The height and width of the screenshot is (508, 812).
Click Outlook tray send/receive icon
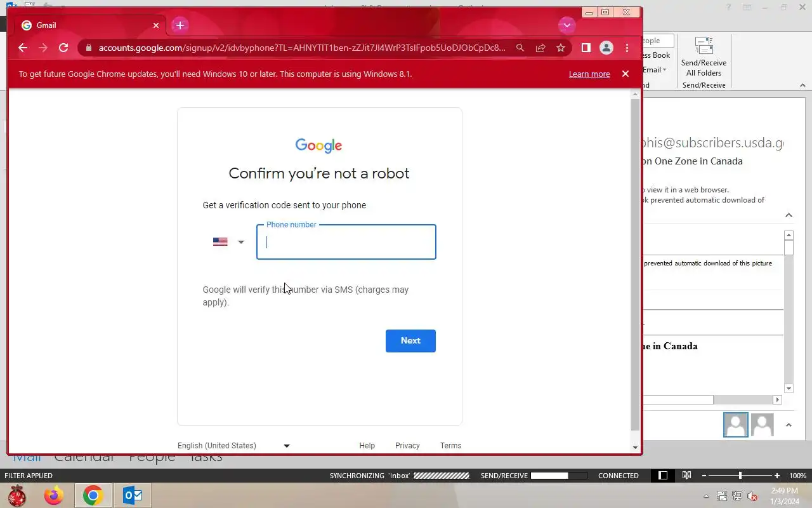(722, 496)
